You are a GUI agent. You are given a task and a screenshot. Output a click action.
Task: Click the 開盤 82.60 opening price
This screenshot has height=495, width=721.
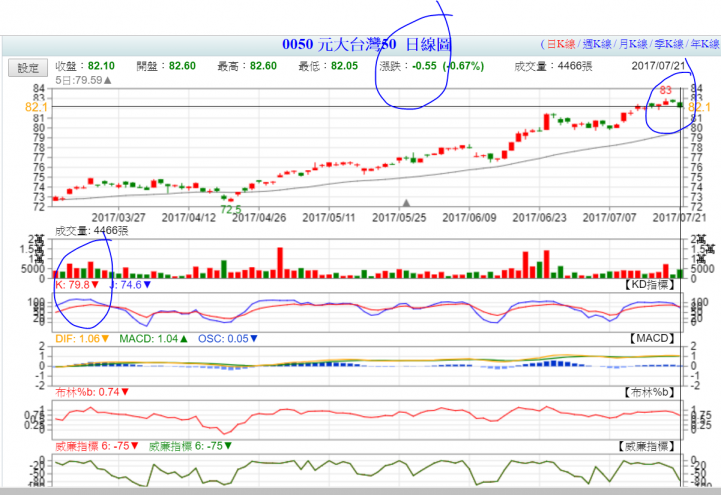click(166, 66)
